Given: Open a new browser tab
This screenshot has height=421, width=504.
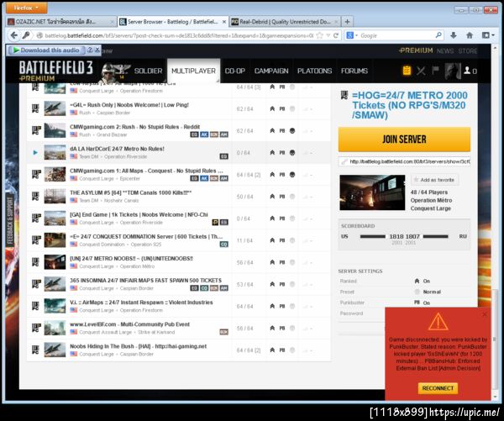Looking at the screenshot, I should [x=347, y=22].
